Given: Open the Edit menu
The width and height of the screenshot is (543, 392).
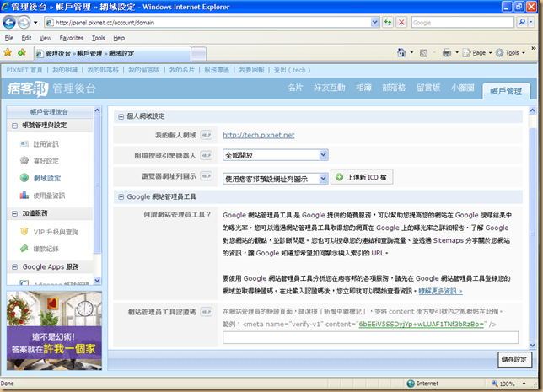Looking at the screenshot, I should pyautogui.click(x=26, y=38).
